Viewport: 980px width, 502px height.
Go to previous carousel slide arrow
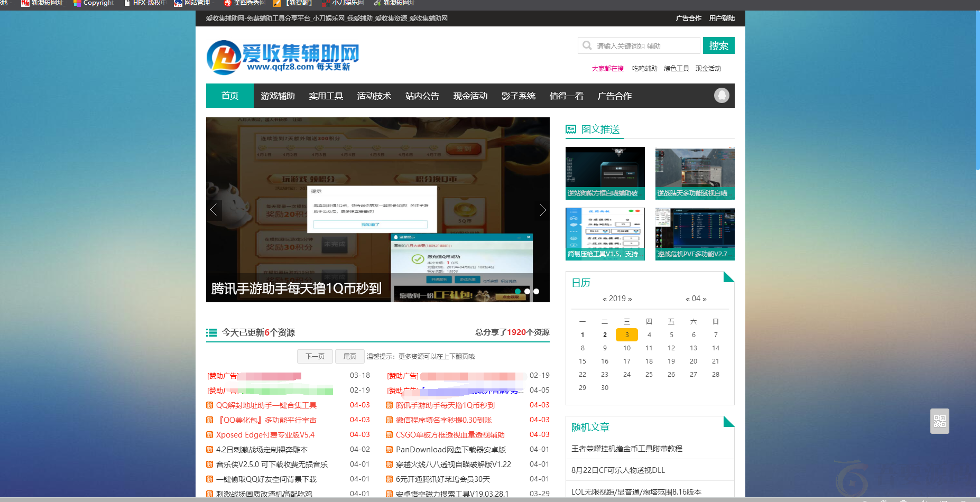click(214, 210)
